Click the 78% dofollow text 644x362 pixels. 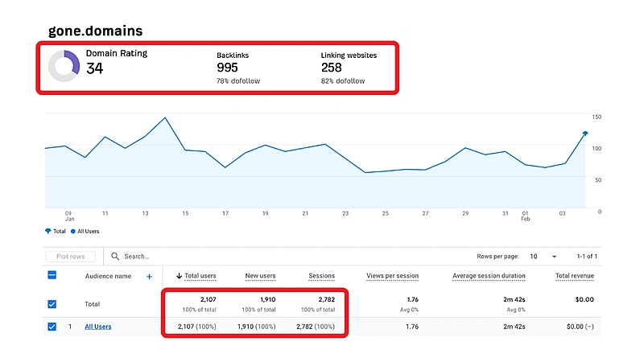pyautogui.click(x=238, y=81)
